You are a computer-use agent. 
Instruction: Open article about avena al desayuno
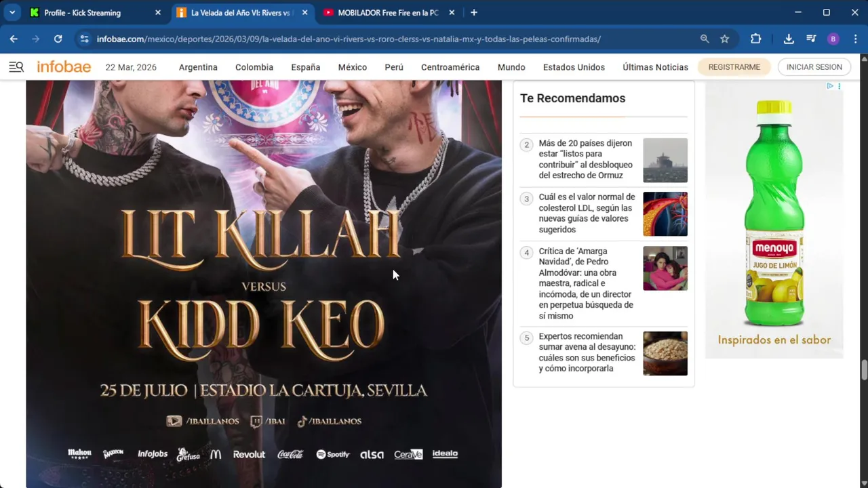[x=587, y=352]
